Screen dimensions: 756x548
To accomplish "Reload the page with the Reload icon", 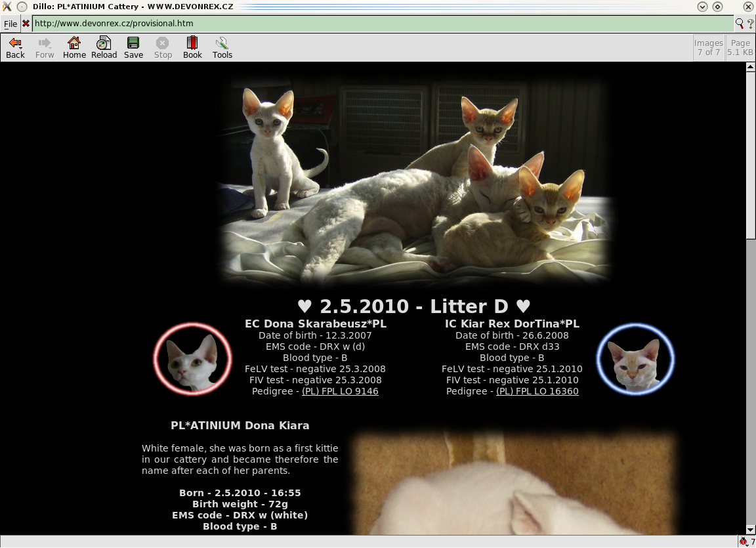I will [104, 43].
